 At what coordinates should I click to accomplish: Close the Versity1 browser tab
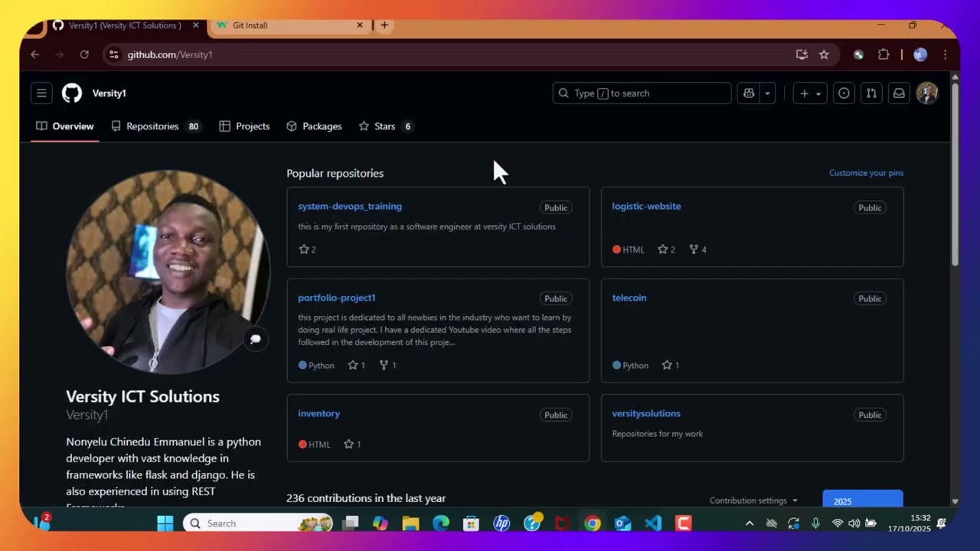[x=195, y=25]
